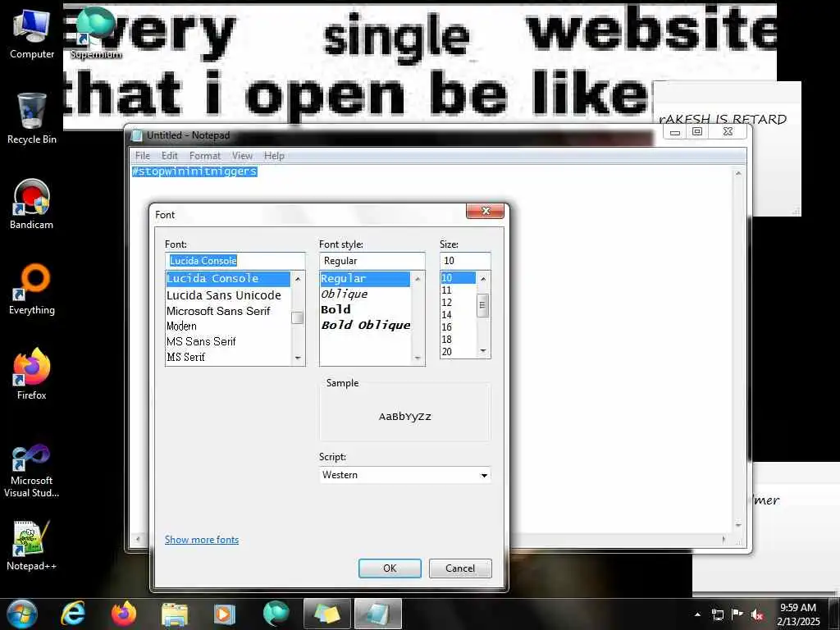Viewport: 840px width, 630px height.
Task: Minimize the Notepad window
Action: [675, 132]
